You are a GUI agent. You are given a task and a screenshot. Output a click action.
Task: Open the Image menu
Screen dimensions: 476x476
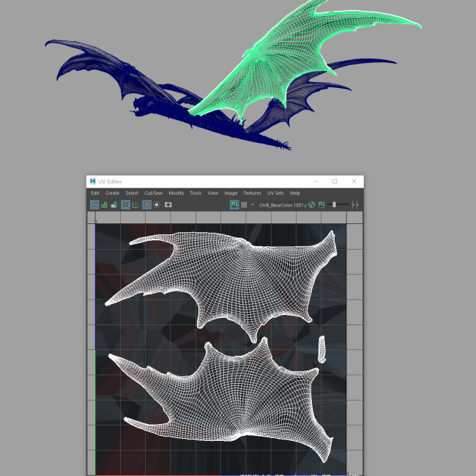[x=231, y=193]
